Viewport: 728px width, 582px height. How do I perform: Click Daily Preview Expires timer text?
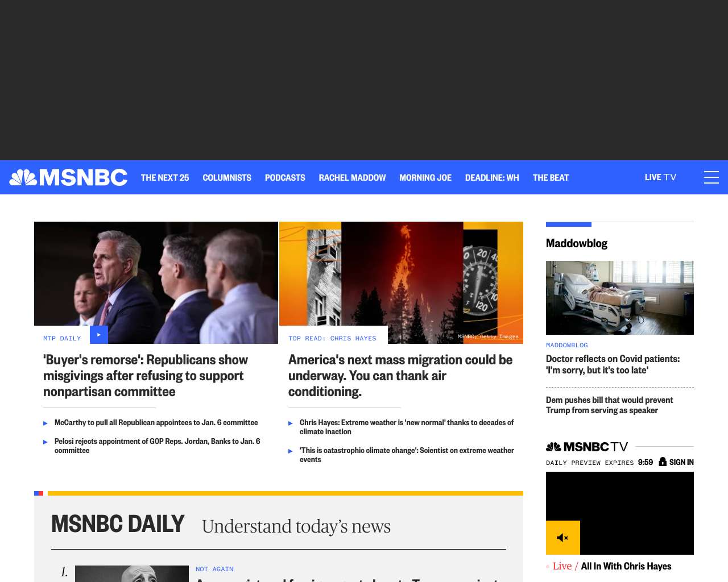[x=599, y=462]
